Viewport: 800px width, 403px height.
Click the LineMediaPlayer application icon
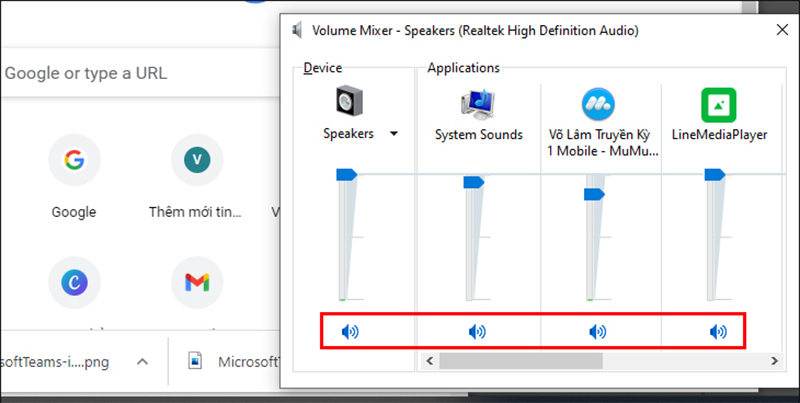[718, 103]
